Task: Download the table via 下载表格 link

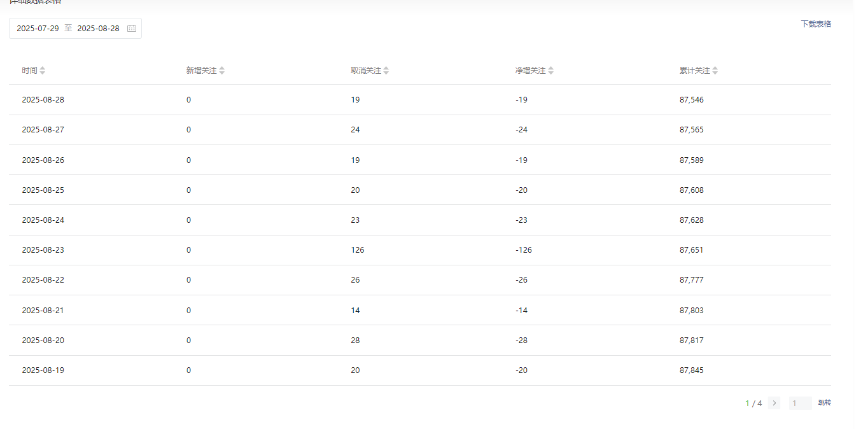Action: click(x=816, y=24)
